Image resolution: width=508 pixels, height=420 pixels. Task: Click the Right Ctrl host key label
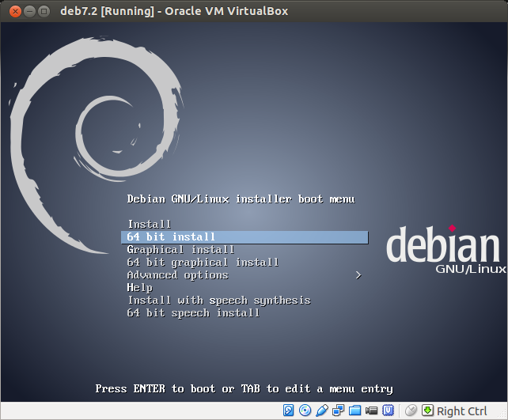(461, 411)
